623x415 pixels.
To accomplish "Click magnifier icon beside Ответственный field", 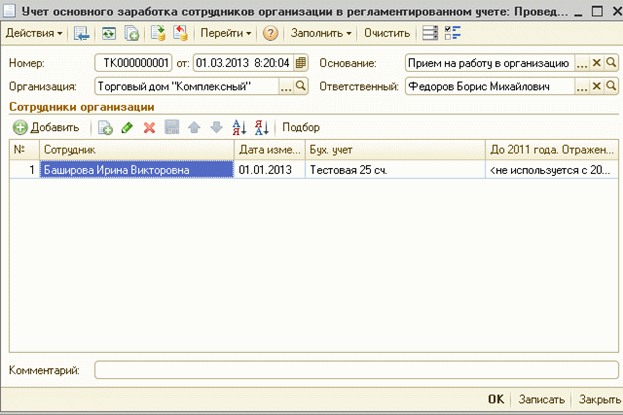I will (612, 87).
